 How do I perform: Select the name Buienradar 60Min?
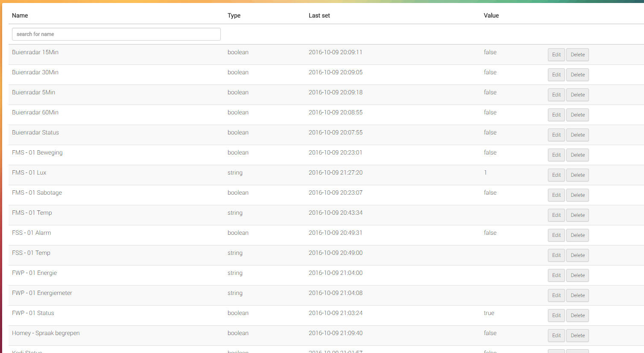pyautogui.click(x=35, y=112)
